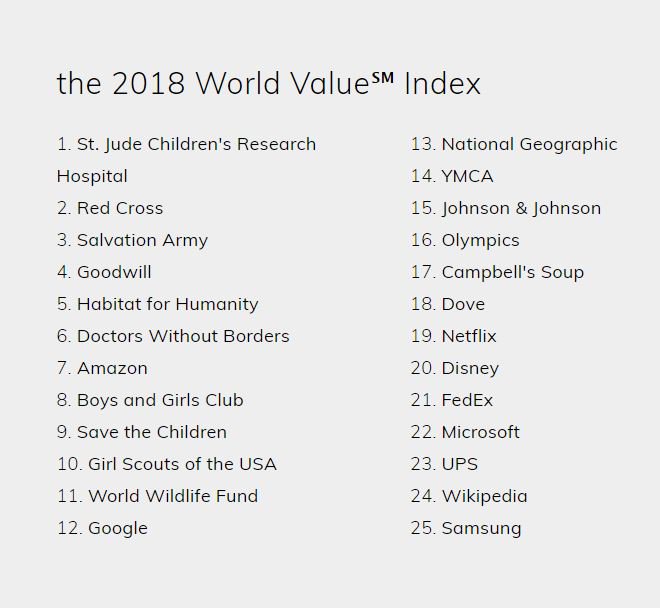Choose "5. Habitat for Humanity" entry
Viewport: 660px width, 608px height.
pyautogui.click(x=157, y=304)
